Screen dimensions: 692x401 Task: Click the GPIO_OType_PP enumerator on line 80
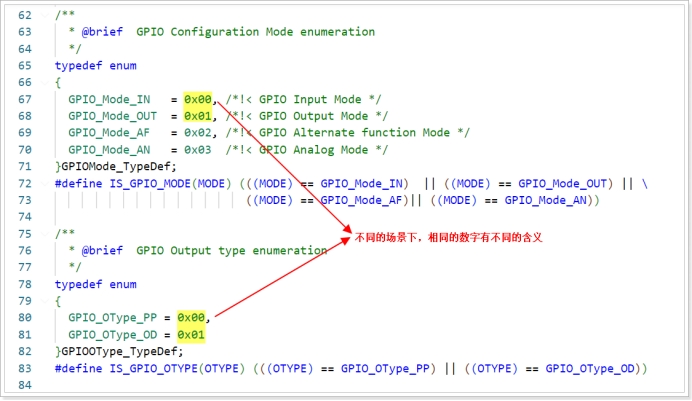(x=113, y=318)
